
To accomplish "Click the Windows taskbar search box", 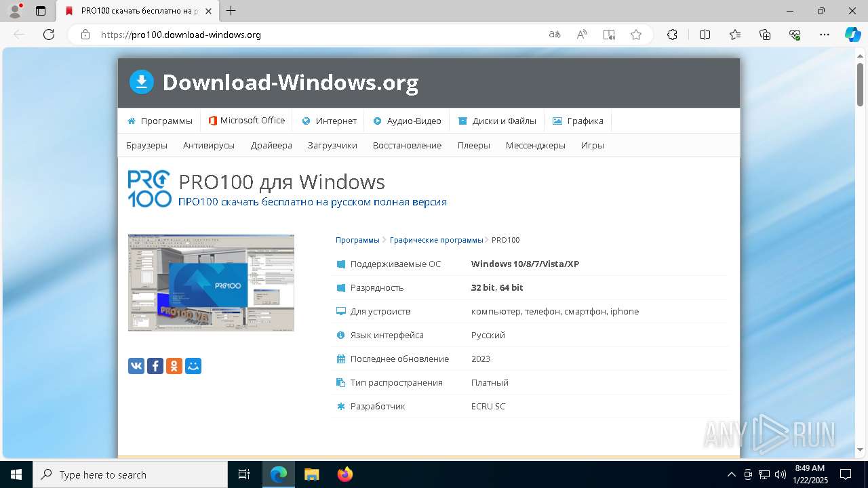I will [130, 474].
